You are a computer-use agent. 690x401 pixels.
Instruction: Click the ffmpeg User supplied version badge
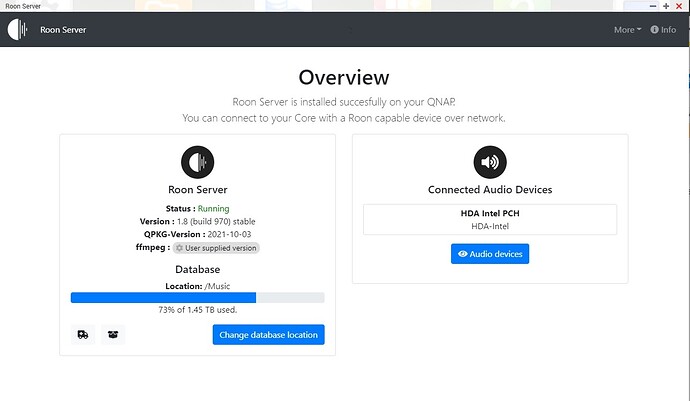pyautogui.click(x=216, y=248)
